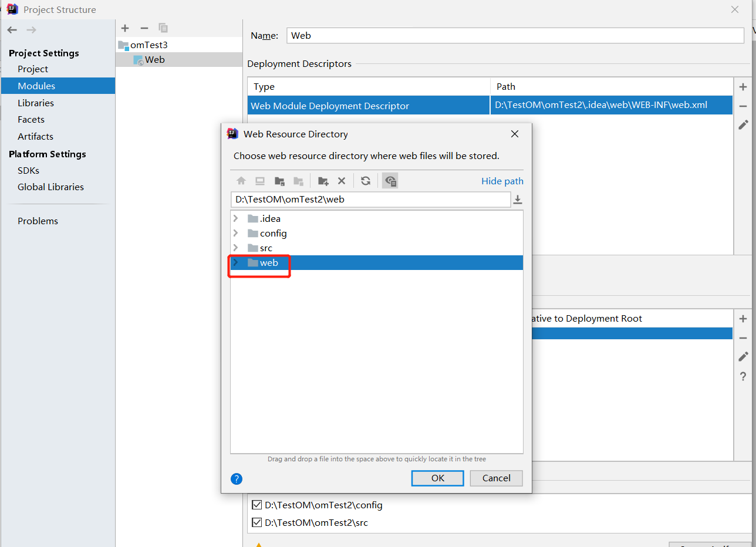756x547 pixels.
Task: Expand the web folder chevron
Action: click(235, 262)
